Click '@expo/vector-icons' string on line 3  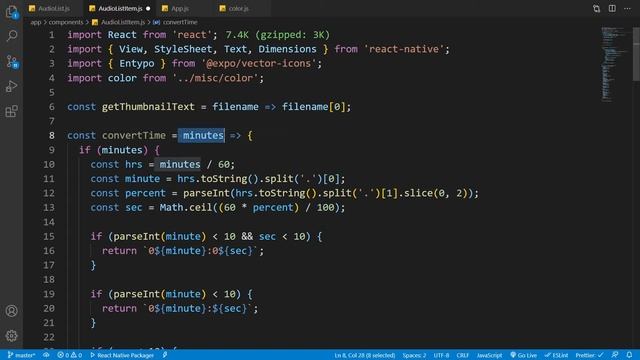click(x=259, y=64)
